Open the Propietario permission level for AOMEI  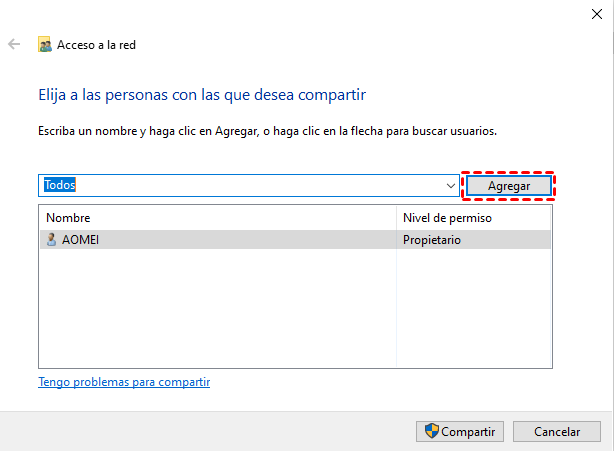pyautogui.click(x=432, y=240)
